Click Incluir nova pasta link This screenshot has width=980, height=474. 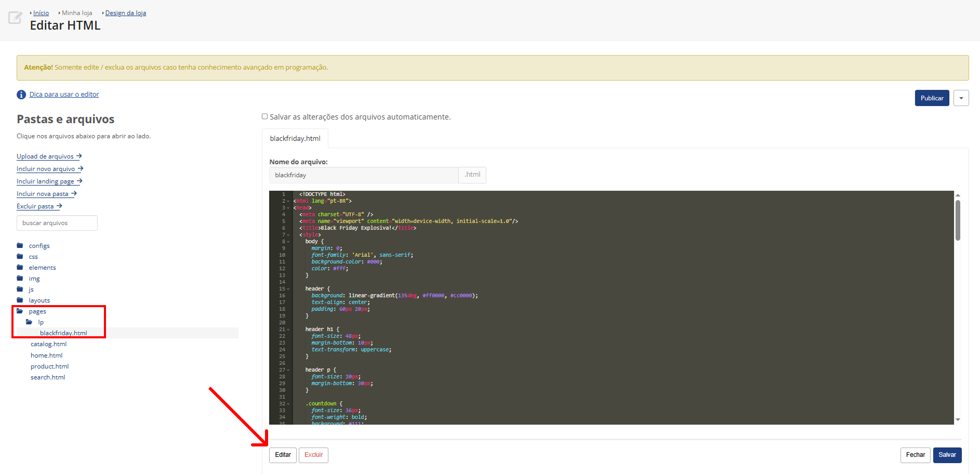coord(47,194)
